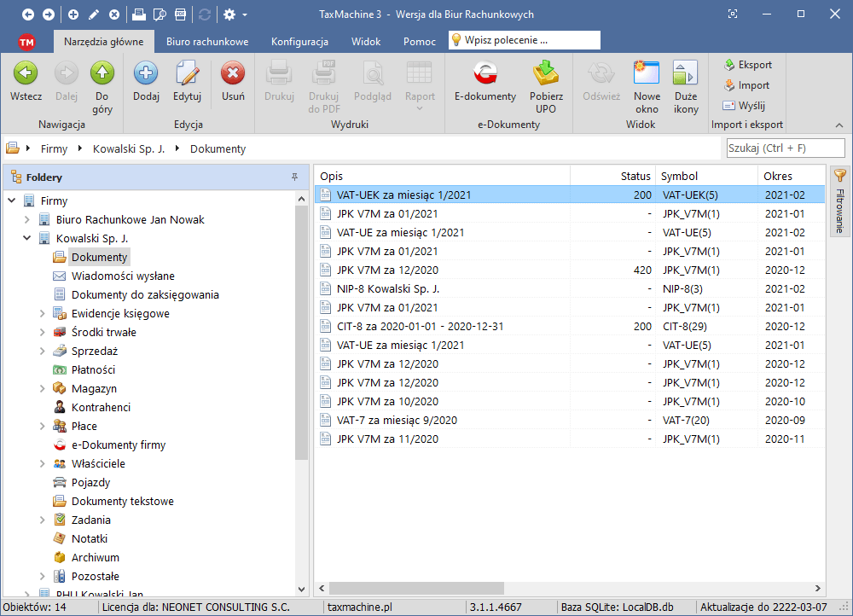Go up one level with Do góry
The height and width of the screenshot is (616, 853).
click(102, 75)
